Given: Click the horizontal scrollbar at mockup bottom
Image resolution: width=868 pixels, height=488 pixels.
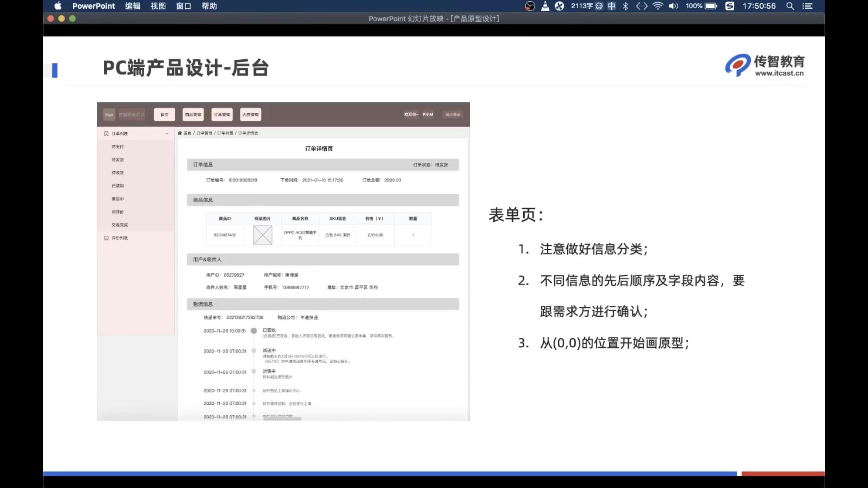Looking at the screenshot, I should tap(282, 419).
